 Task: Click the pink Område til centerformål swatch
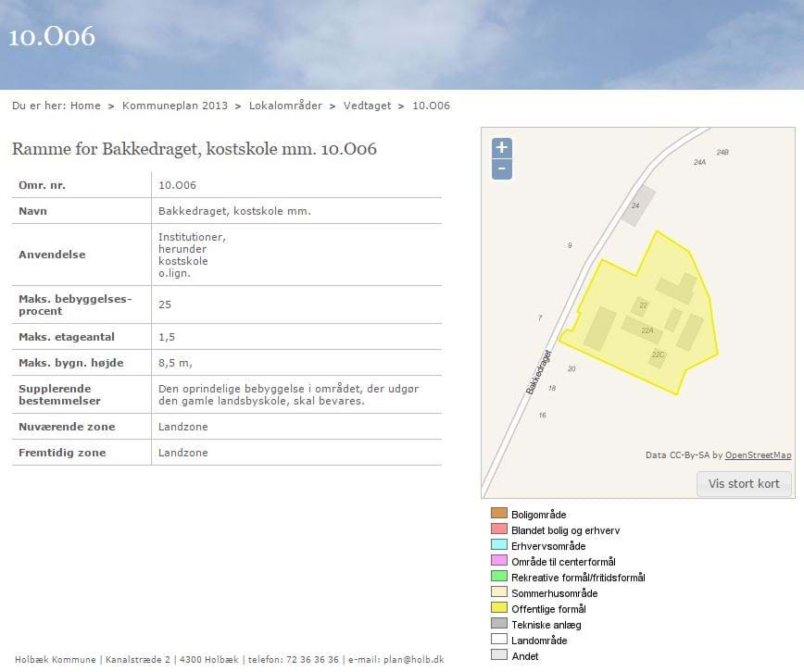[498, 561]
